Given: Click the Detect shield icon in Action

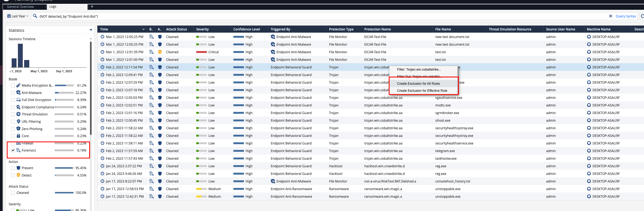Looking at the screenshot, I should (x=18, y=175).
